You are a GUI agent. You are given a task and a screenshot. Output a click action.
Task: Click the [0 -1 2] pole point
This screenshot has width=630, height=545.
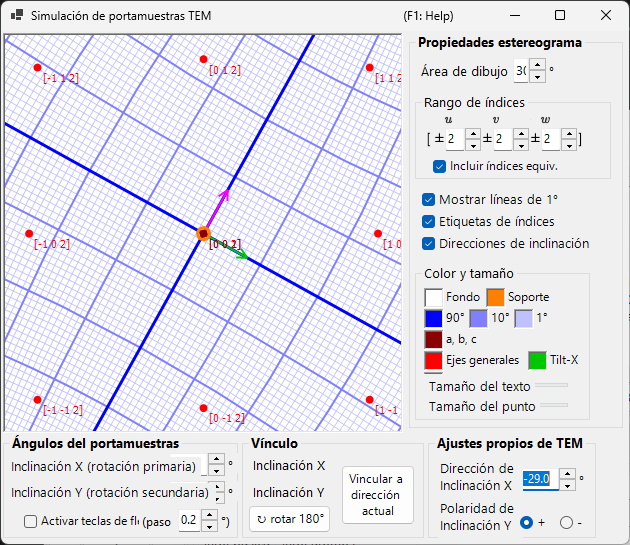pyautogui.click(x=203, y=408)
